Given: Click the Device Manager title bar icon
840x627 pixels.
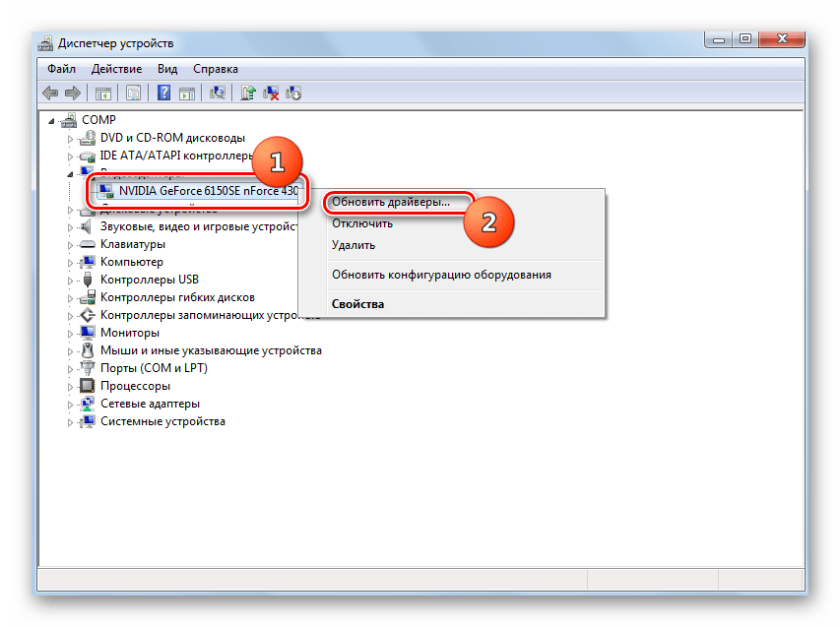Looking at the screenshot, I should (45, 43).
